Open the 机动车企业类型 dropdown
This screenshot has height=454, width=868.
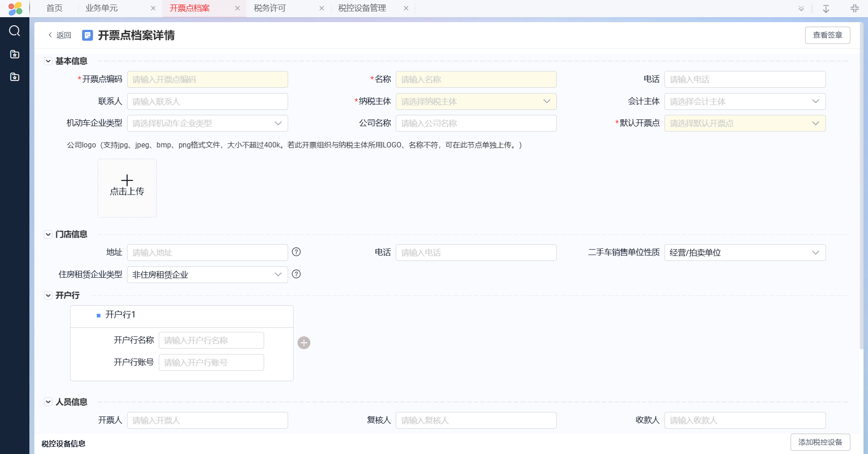[207, 123]
